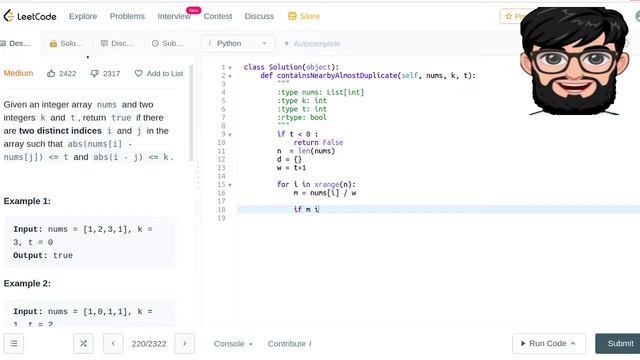Open Run Code options caret
Viewport: 640px width, 360px height.
(573, 344)
